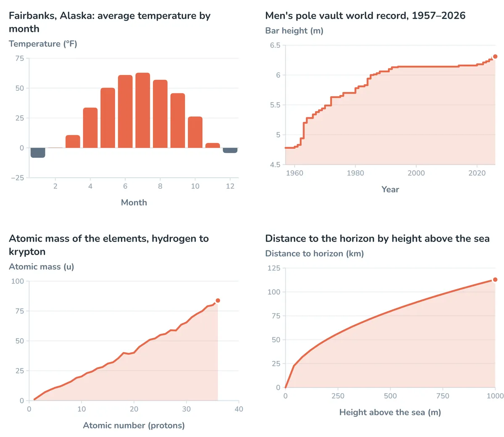Click the Distance to the horizon chart title
The width and height of the screenshot is (504, 437).
[378, 239]
